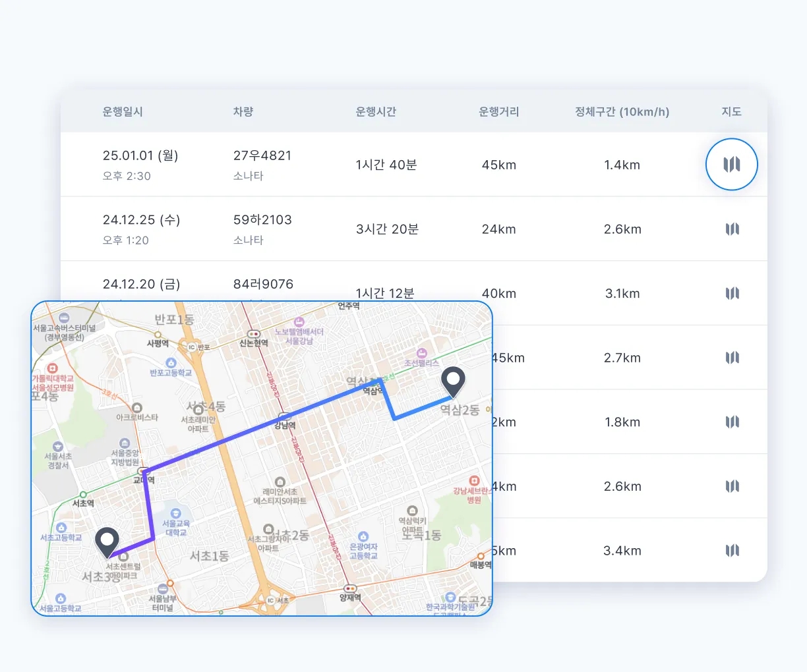Click driving time 3시간 20분
Screen dimensions: 807x672
click(388, 229)
